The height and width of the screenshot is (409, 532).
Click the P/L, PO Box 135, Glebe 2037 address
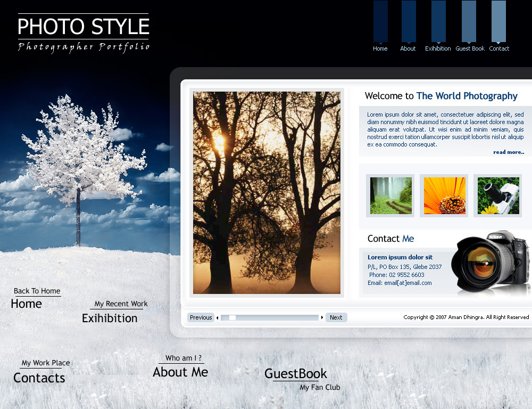click(405, 267)
